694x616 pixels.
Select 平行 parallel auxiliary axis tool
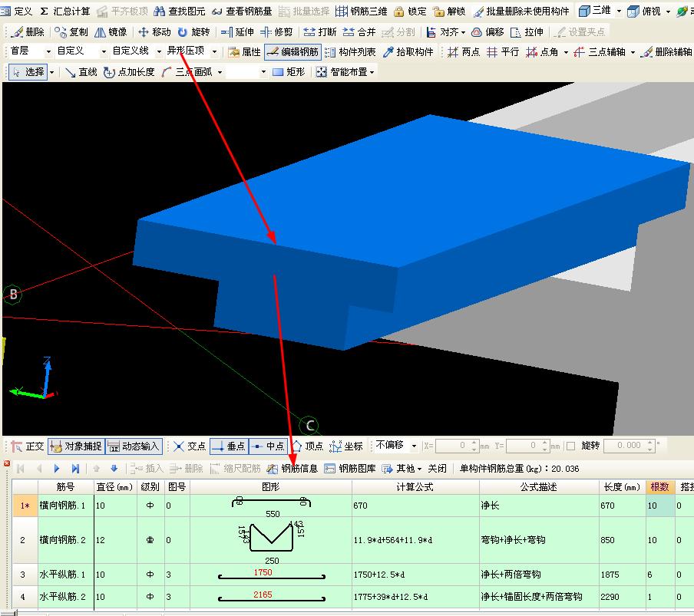tap(503, 51)
